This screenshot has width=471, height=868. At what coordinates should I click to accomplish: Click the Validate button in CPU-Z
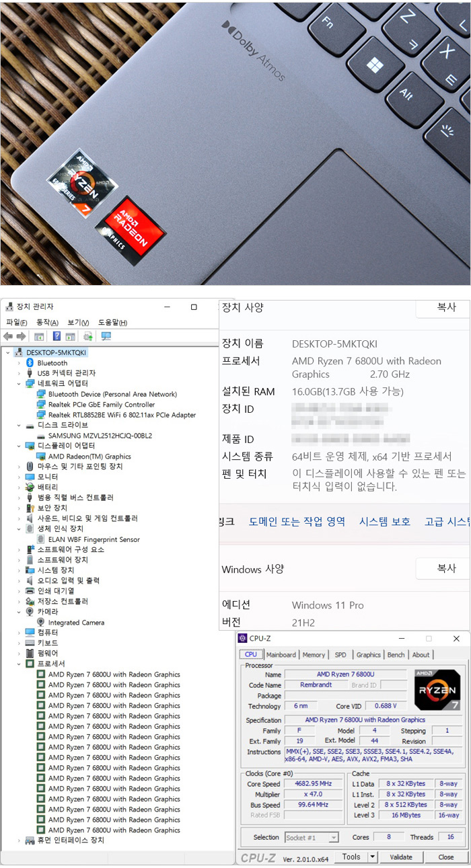[x=401, y=857]
